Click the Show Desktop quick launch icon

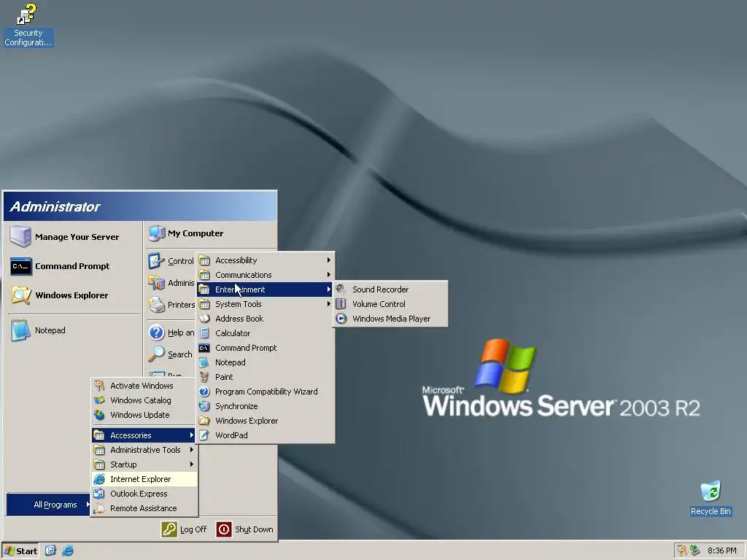tap(50, 551)
